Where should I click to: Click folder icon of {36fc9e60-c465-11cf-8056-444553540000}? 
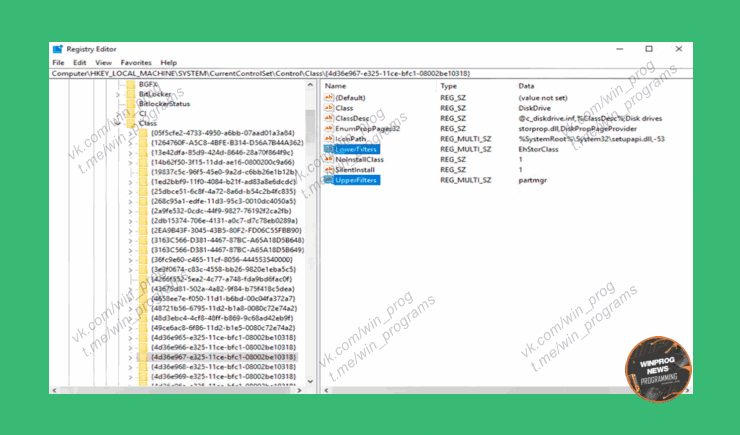click(x=143, y=259)
